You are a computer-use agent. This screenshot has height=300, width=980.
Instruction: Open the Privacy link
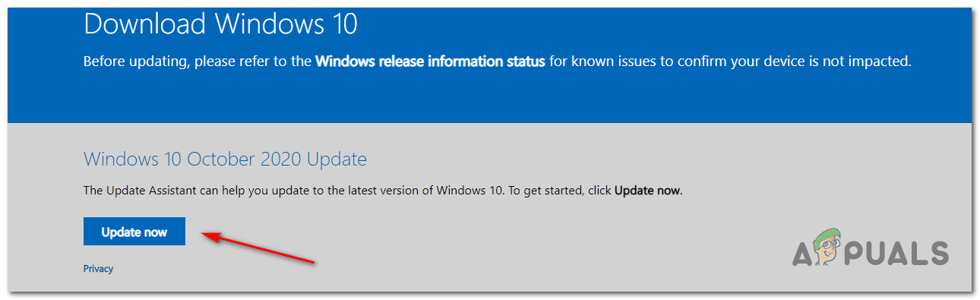point(98,269)
